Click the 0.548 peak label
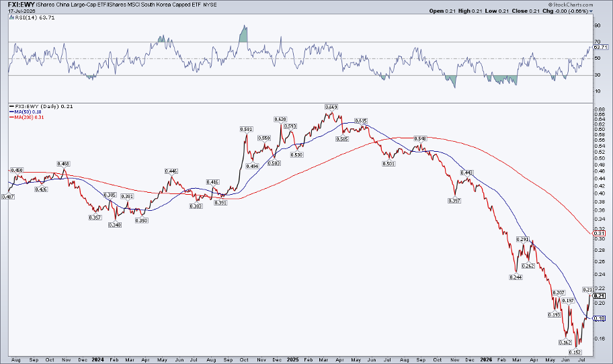 (420, 138)
